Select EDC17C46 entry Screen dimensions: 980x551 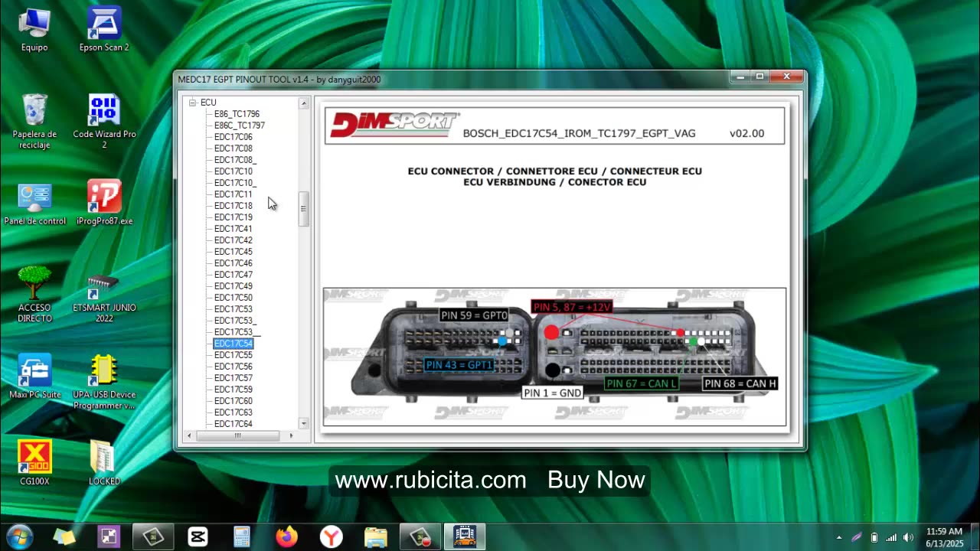[233, 263]
